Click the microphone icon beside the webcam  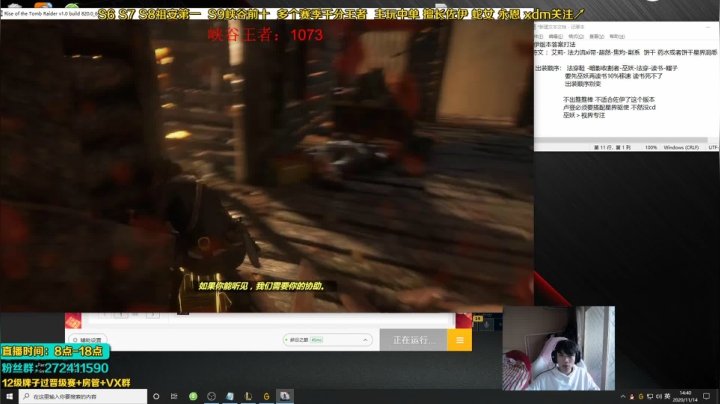point(486,325)
